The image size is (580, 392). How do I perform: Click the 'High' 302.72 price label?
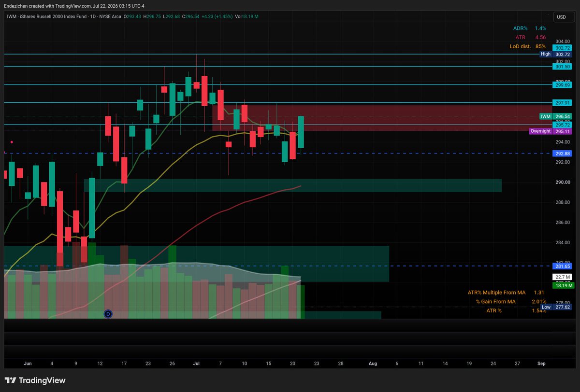point(556,55)
